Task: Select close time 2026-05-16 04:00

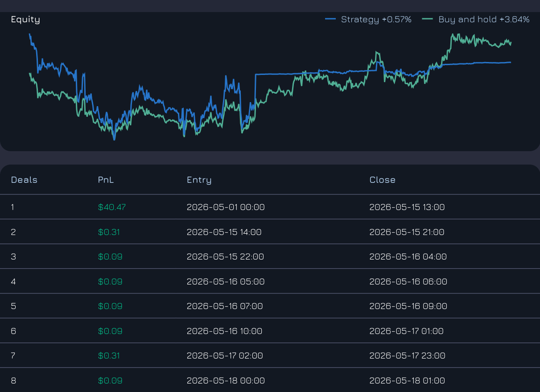Action: pyautogui.click(x=408, y=256)
